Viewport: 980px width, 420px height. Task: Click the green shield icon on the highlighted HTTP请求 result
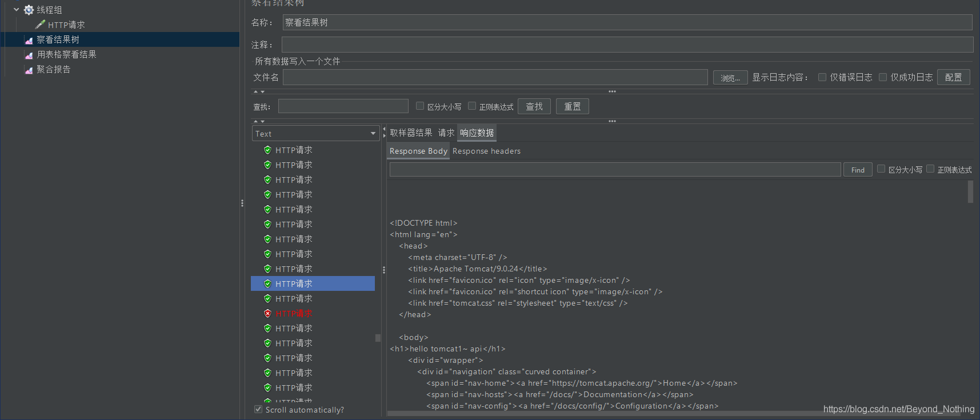(x=267, y=283)
